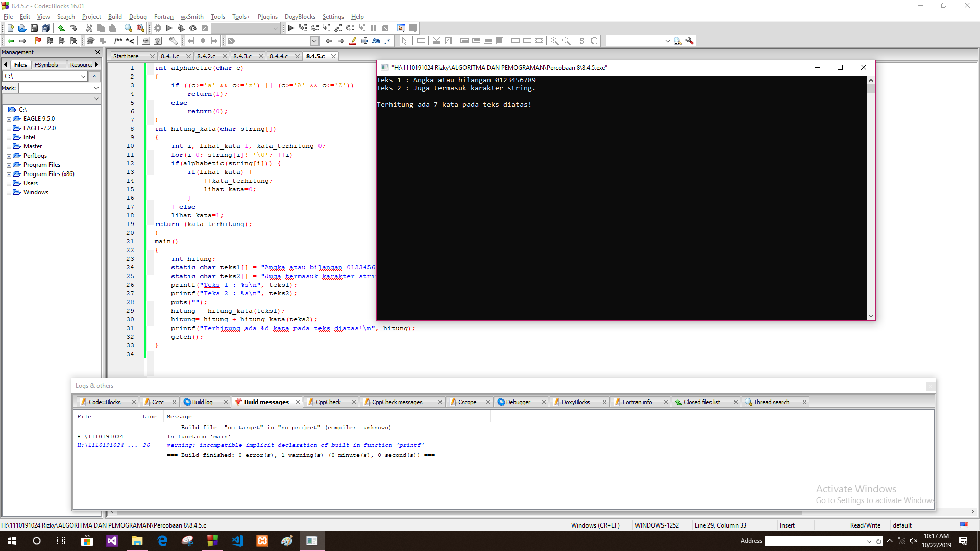Click the Rebuild icon
This screenshot has width=980, height=551.
tap(193, 28)
